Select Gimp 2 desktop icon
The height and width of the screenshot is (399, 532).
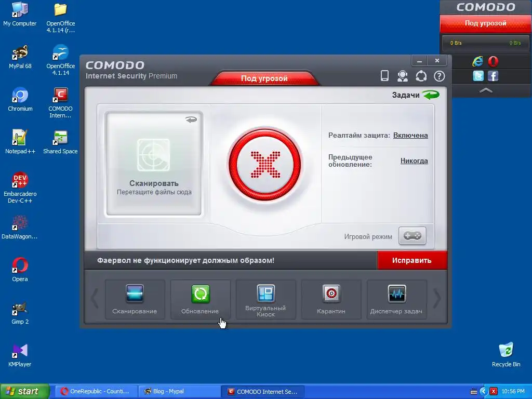pyautogui.click(x=20, y=313)
